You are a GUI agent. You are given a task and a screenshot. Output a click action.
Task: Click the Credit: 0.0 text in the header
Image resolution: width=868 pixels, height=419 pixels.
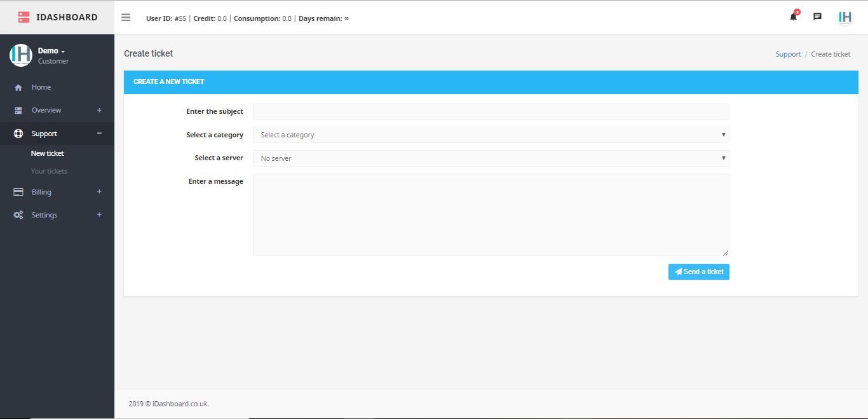(210, 18)
